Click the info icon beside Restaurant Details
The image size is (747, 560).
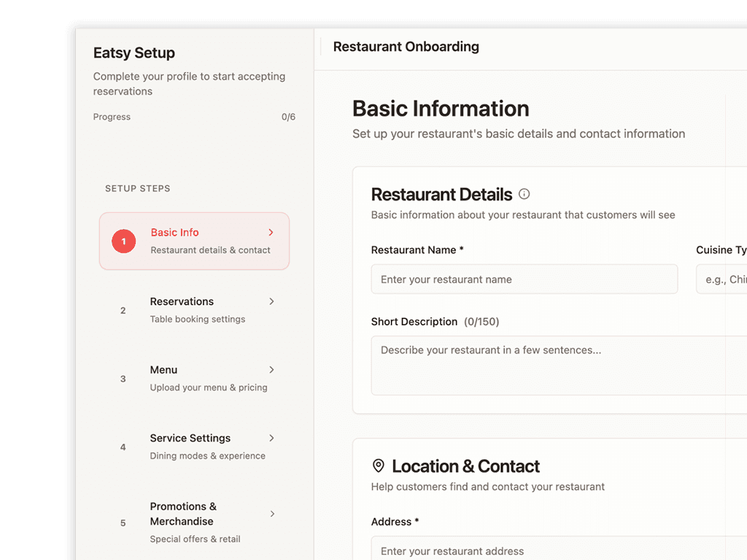click(524, 194)
